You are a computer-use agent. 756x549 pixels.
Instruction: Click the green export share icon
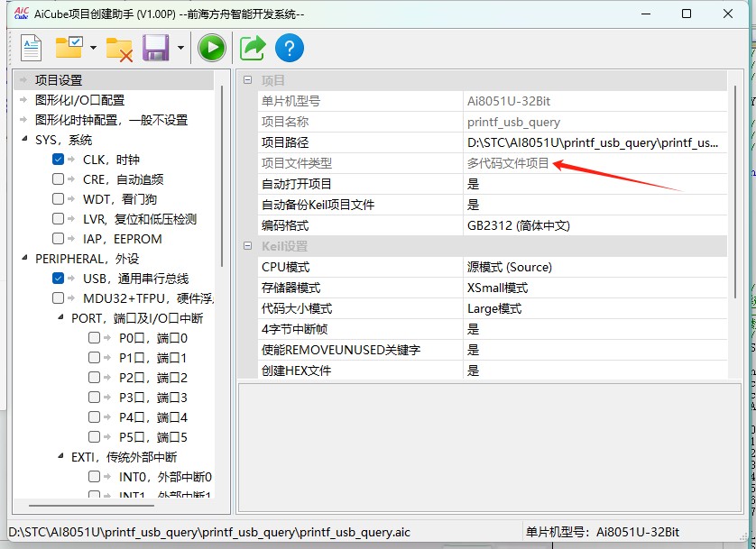(253, 48)
